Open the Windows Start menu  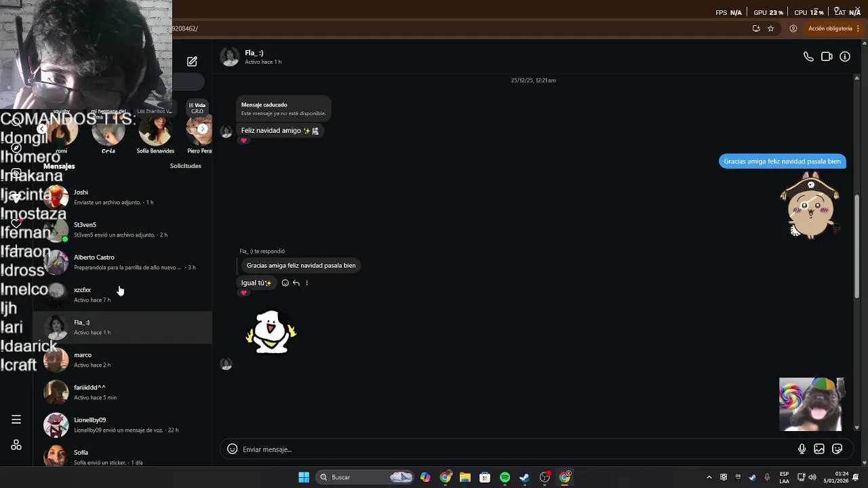[304, 477]
